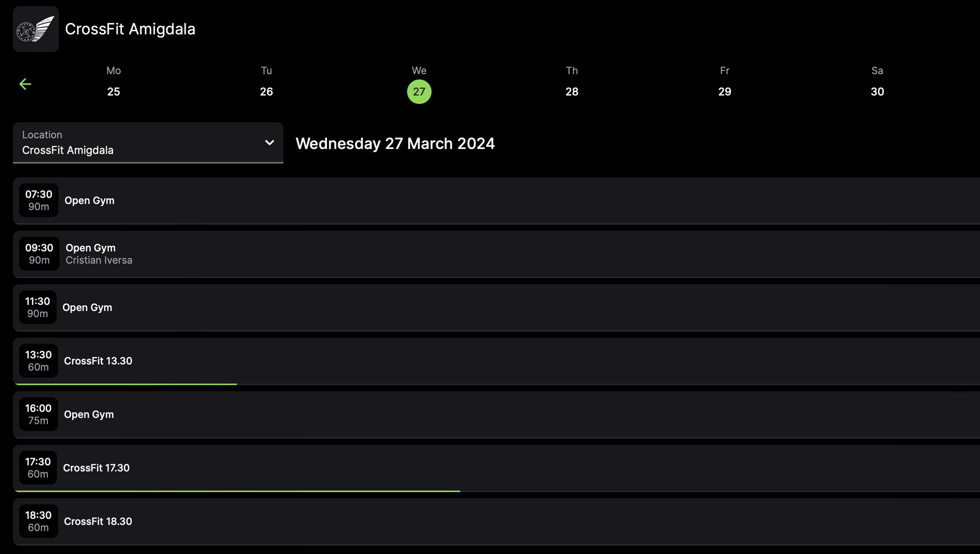Viewport: 980px width, 554px height.
Task: Select Tuesday 26 in the week bar
Action: [x=266, y=91]
